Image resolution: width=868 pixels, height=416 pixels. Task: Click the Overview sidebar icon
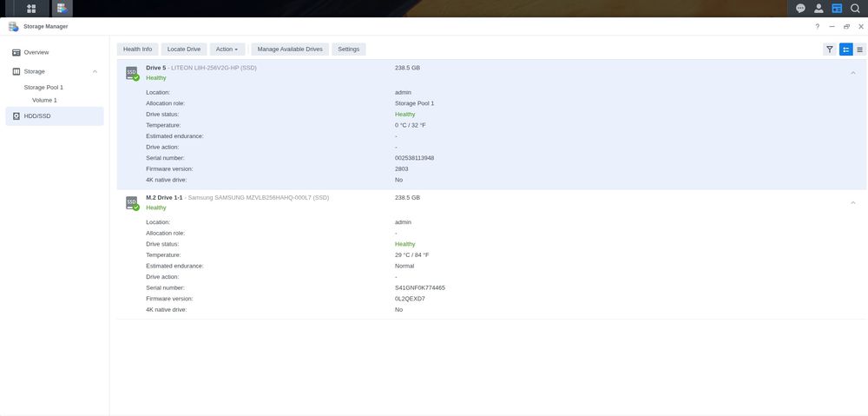[x=16, y=52]
